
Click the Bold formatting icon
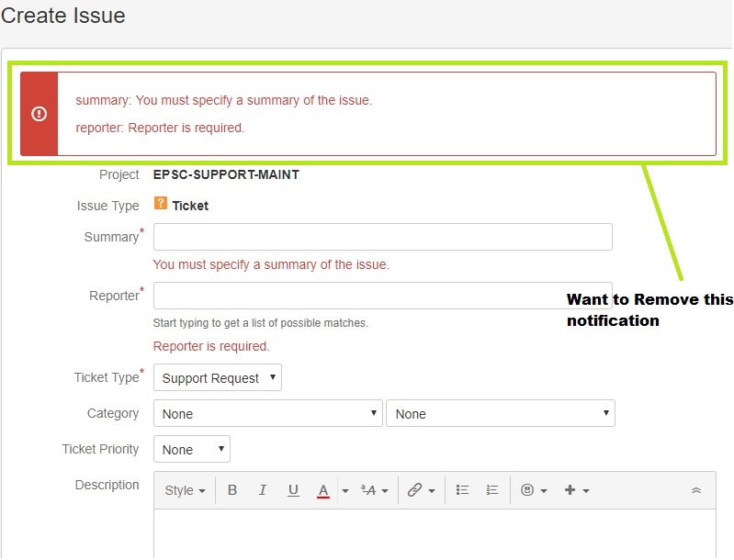pyautogui.click(x=232, y=490)
